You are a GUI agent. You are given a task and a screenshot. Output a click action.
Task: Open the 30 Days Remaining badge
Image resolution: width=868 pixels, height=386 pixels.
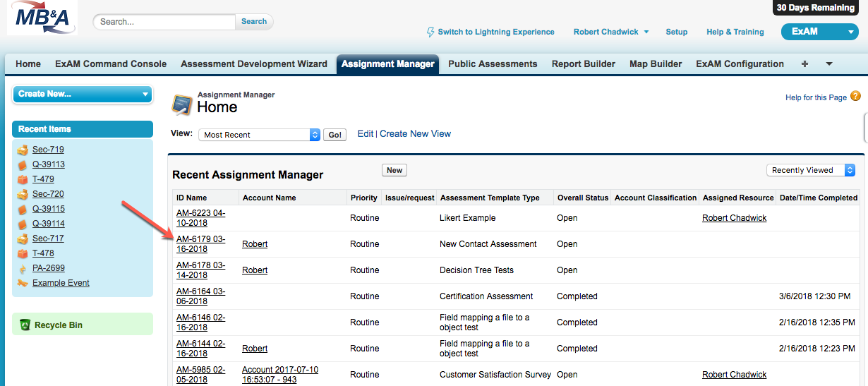pos(815,8)
